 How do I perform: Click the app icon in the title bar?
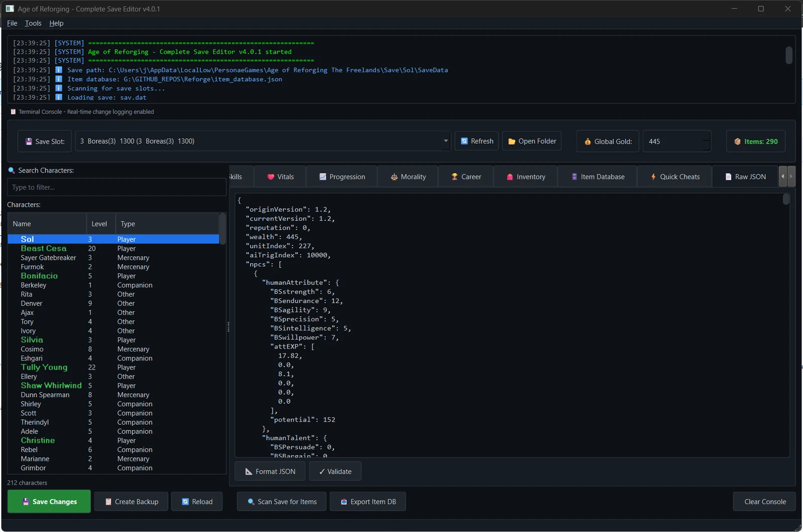pos(10,9)
